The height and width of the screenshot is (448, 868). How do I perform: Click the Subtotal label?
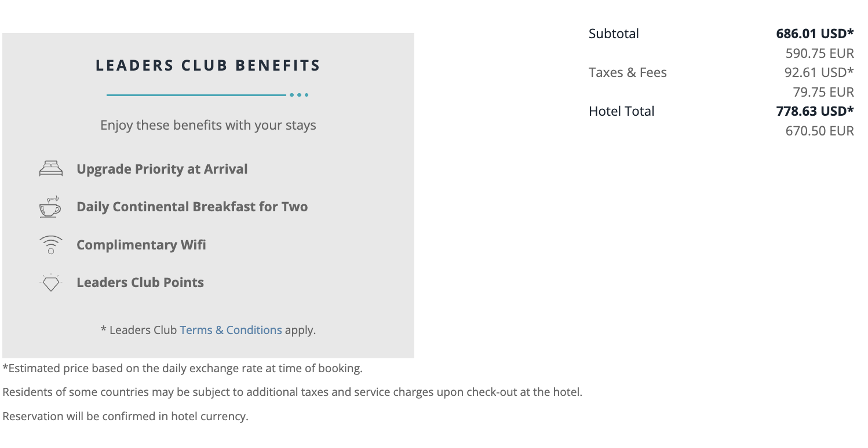point(614,34)
